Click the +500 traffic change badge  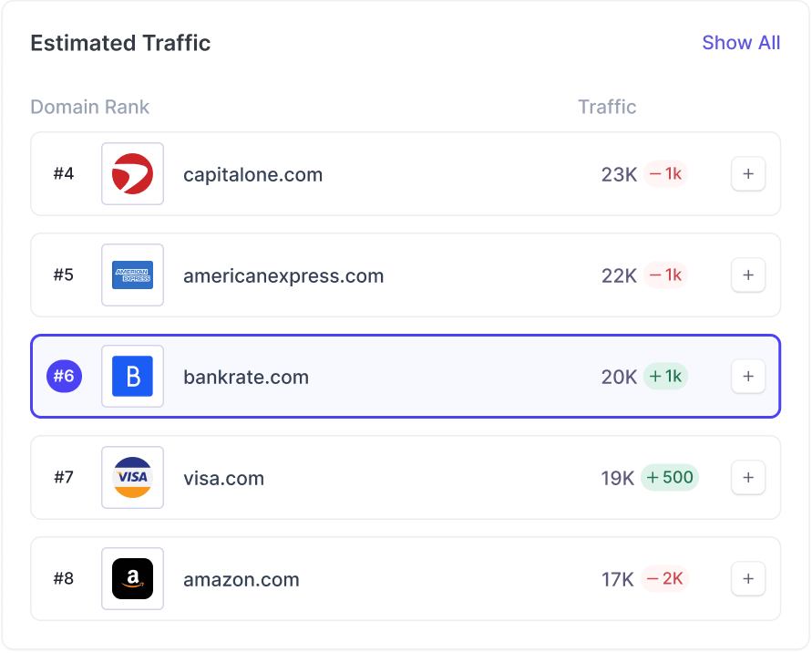click(671, 478)
